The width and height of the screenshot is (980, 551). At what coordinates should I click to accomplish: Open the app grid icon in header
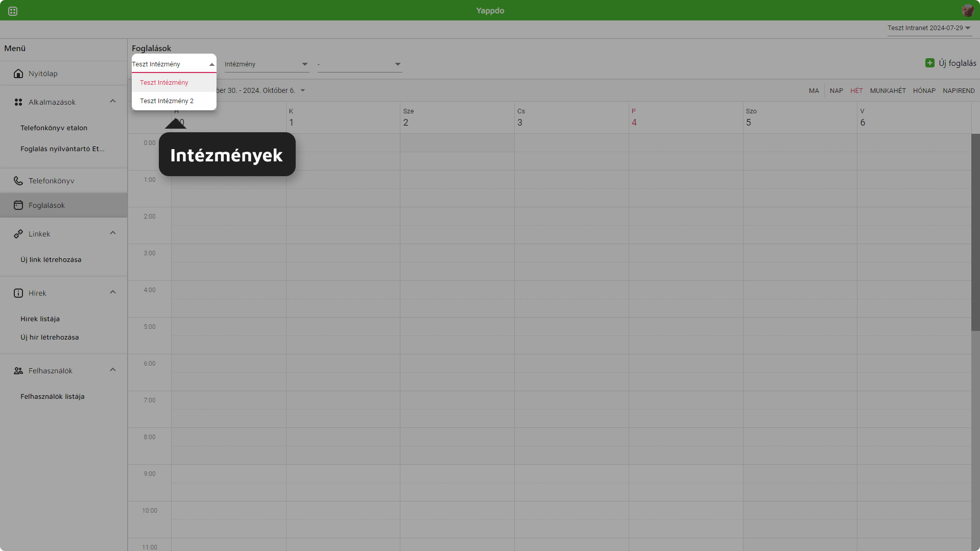point(13,11)
